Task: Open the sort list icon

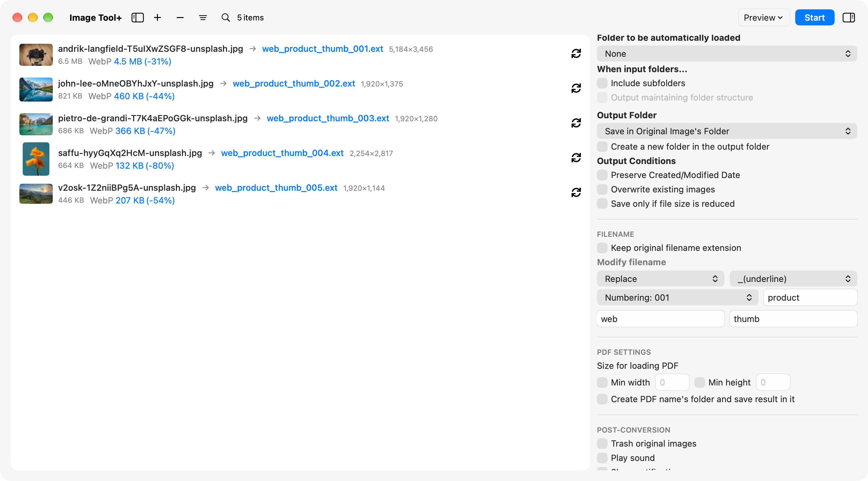Action: coord(203,17)
